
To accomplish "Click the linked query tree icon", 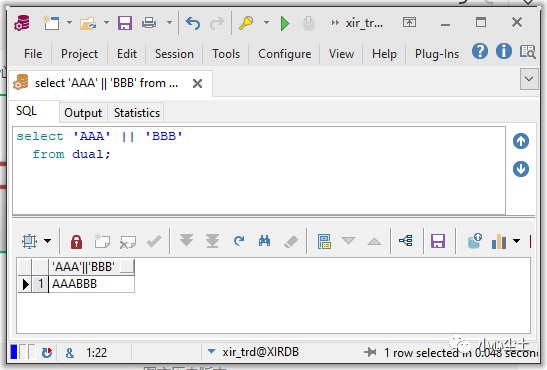I will pos(406,240).
